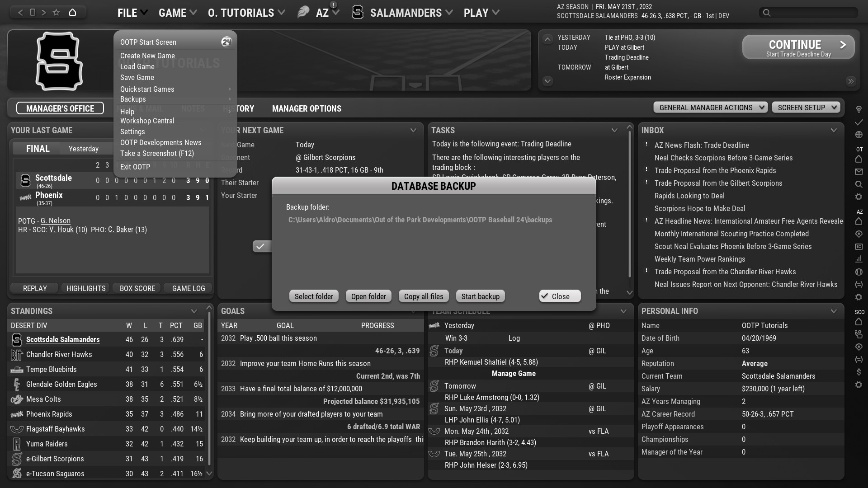
Task: Open the Backups submenu entry
Action: [x=175, y=99]
